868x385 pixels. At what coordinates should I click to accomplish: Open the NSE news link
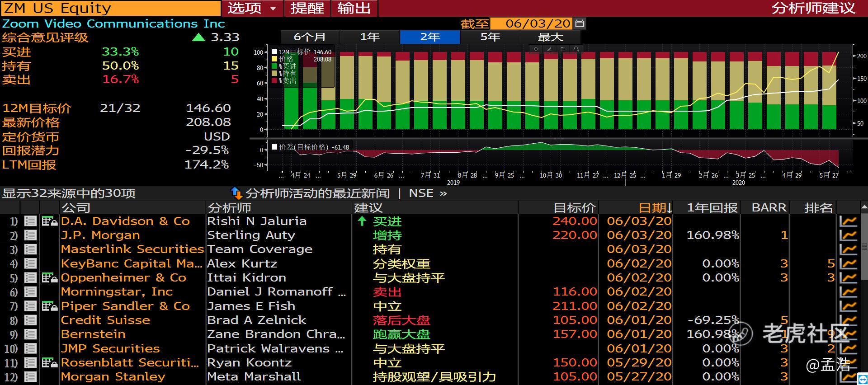[421, 193]
